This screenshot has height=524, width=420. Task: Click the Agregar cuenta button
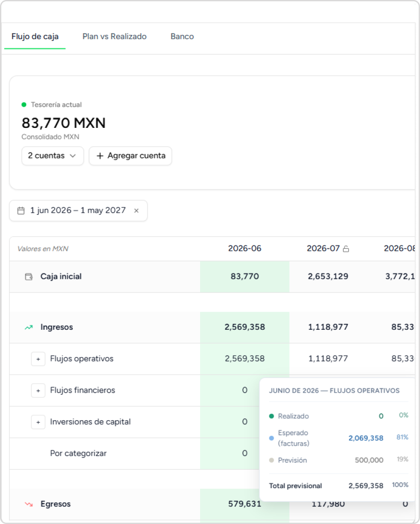[130, 156]
